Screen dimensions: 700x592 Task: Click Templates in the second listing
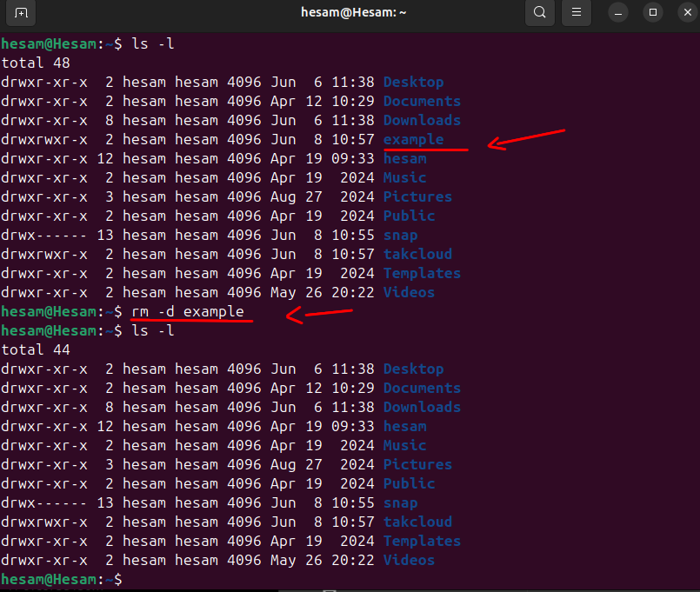pos(422,542)
